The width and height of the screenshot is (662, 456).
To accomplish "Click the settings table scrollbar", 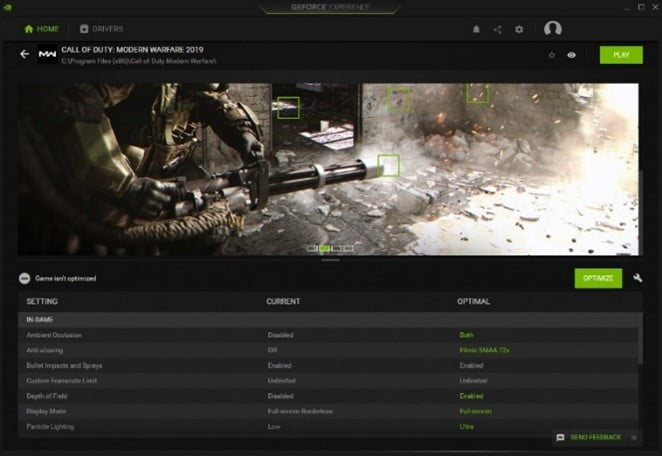I will pyautogui.click(x=640, y=346).
